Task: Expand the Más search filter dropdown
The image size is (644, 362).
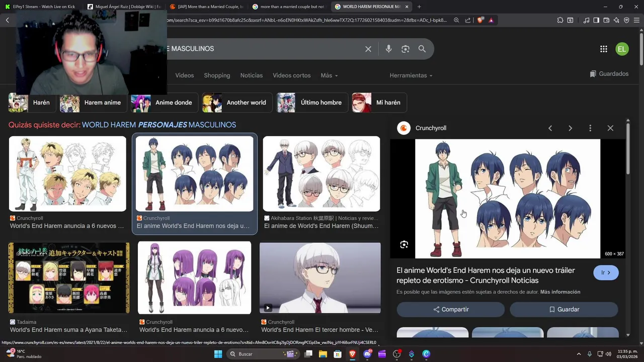Action: pos(329,75)
